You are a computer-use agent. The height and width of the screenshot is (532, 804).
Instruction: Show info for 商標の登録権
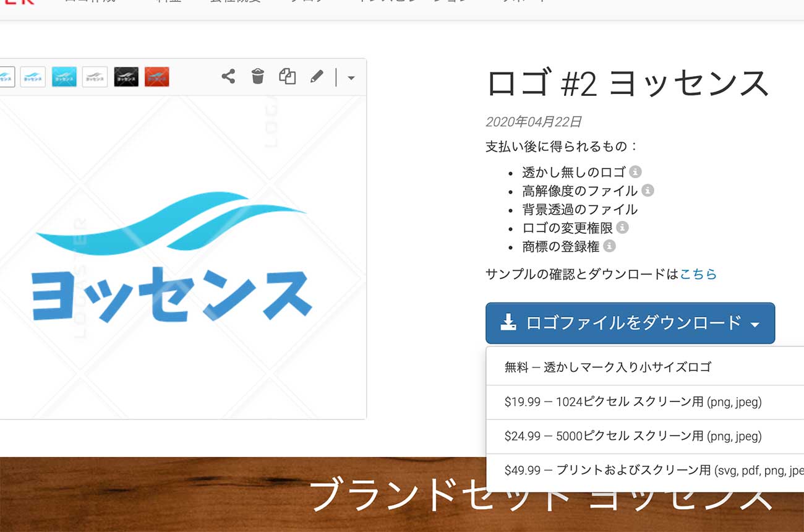609,246
